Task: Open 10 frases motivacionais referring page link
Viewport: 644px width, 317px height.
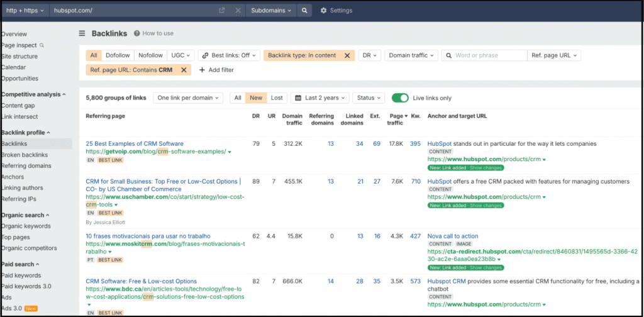Action: tap(148, 236)
